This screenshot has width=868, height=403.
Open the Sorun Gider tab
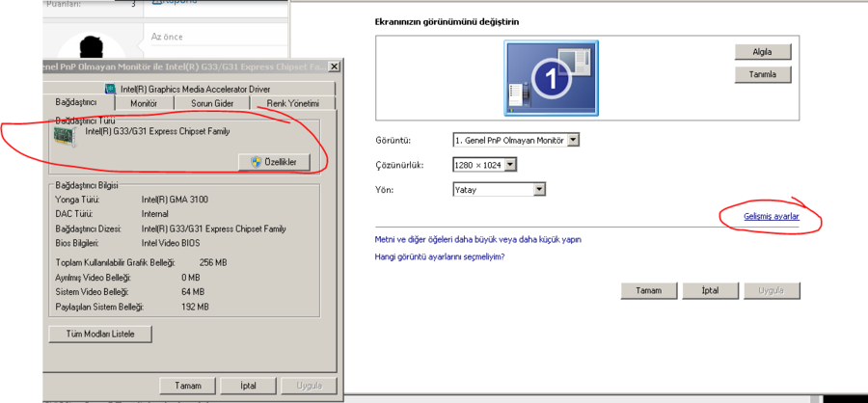point(212,103)
